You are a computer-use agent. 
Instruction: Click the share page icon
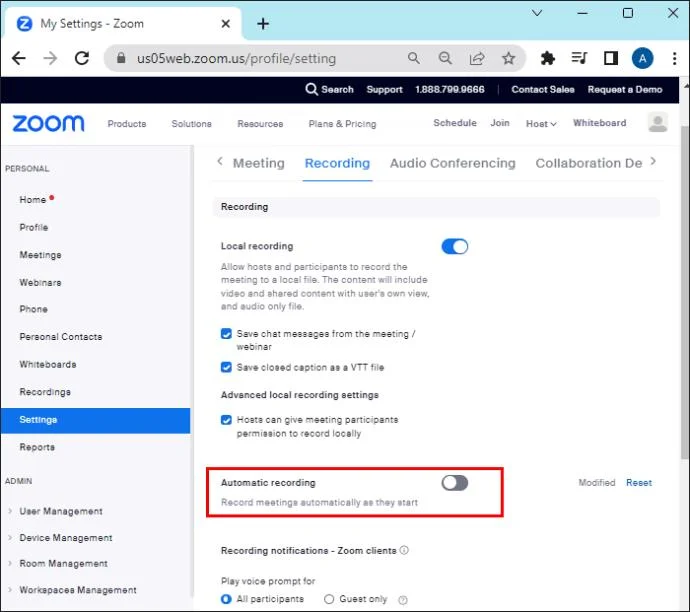pos(477,58)
